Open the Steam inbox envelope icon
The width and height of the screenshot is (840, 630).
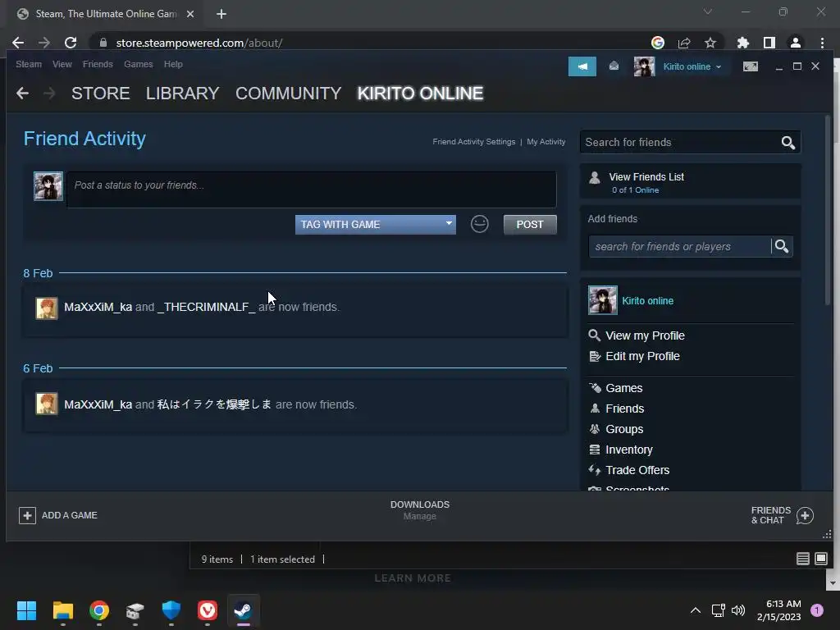click(614, 66)
